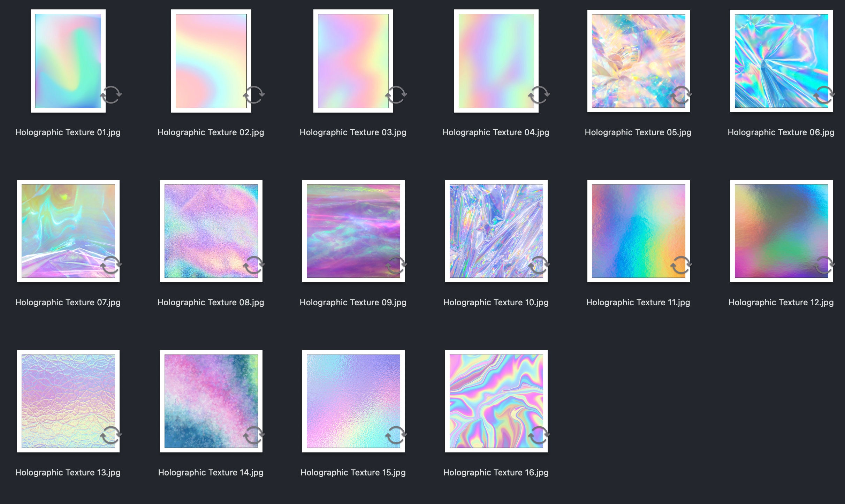This screenshot has width=845, height=504.
Task: Open the Holographic Texture 12 thumbnail
Action: coord(781,230)
